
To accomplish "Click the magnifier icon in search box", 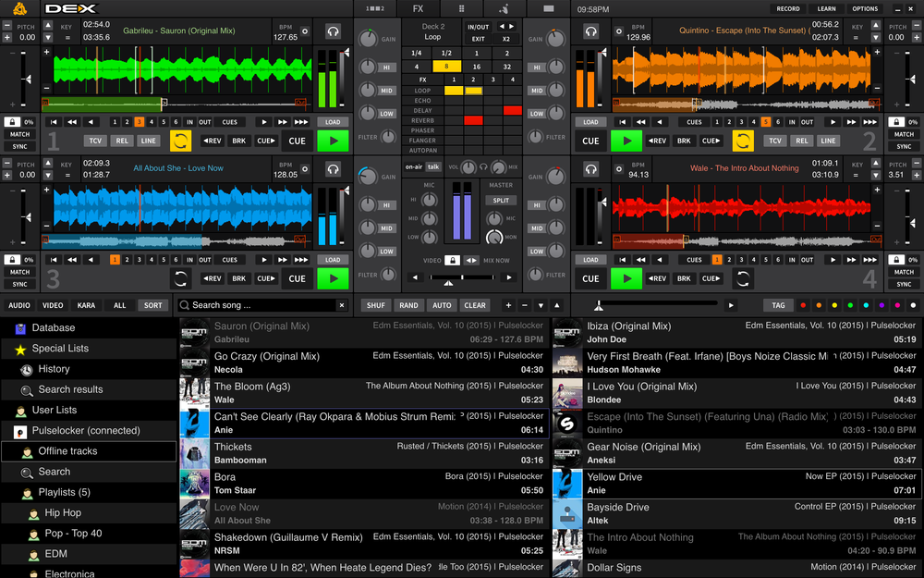I will (x=185, y=305).
